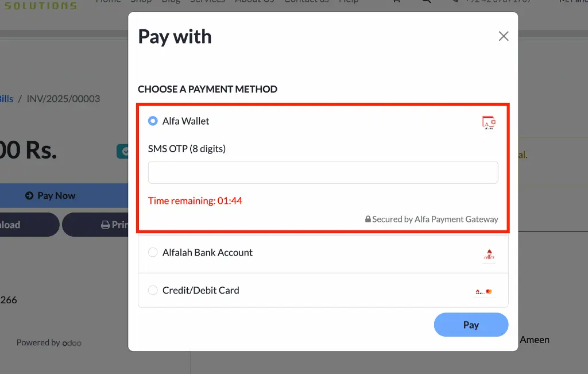The width and height of the screenshot is (588, 374).
Task: Click the INV/2025/00003 breadcrumb item
Action: coord(63,99)
